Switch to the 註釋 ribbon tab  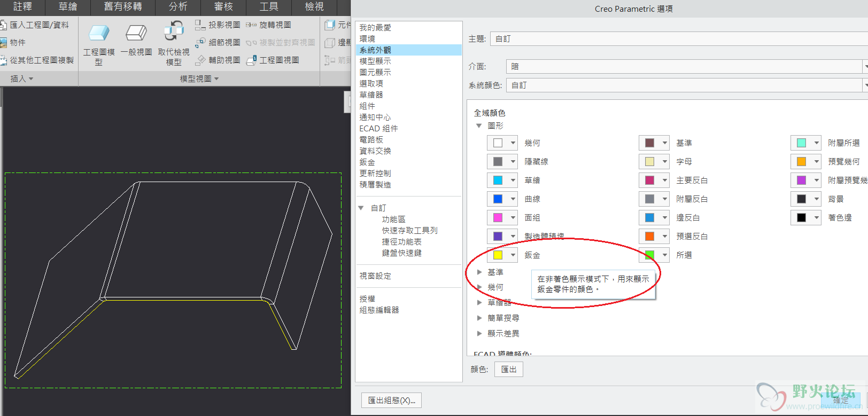(22, 7)
